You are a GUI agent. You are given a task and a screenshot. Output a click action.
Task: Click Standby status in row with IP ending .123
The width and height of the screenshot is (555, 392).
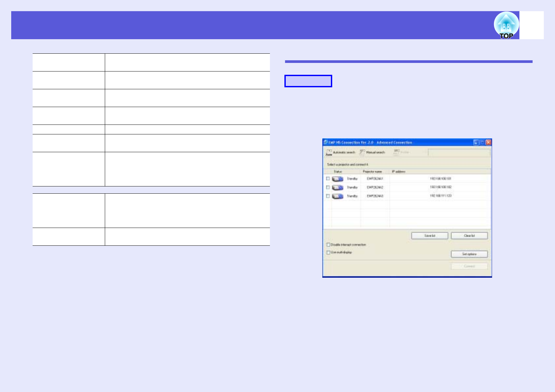pyautogui.click(x=352, y=196)
